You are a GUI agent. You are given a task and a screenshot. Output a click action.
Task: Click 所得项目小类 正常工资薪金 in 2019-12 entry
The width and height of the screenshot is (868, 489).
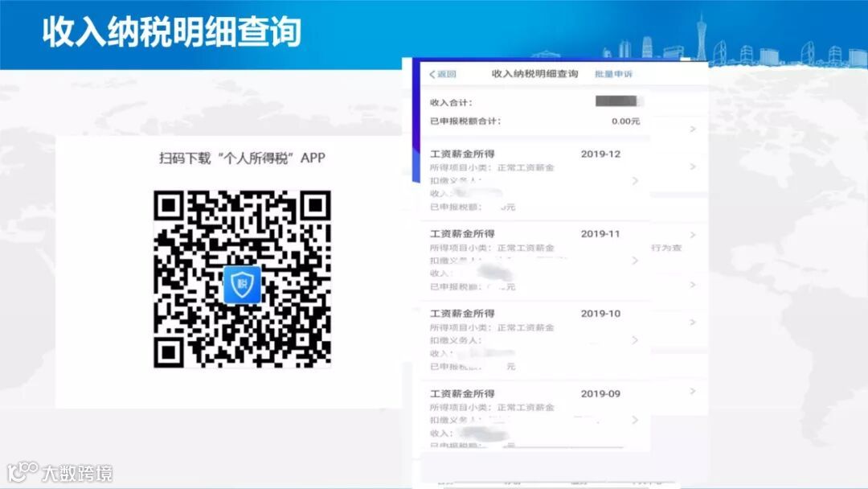pos(492,167)
